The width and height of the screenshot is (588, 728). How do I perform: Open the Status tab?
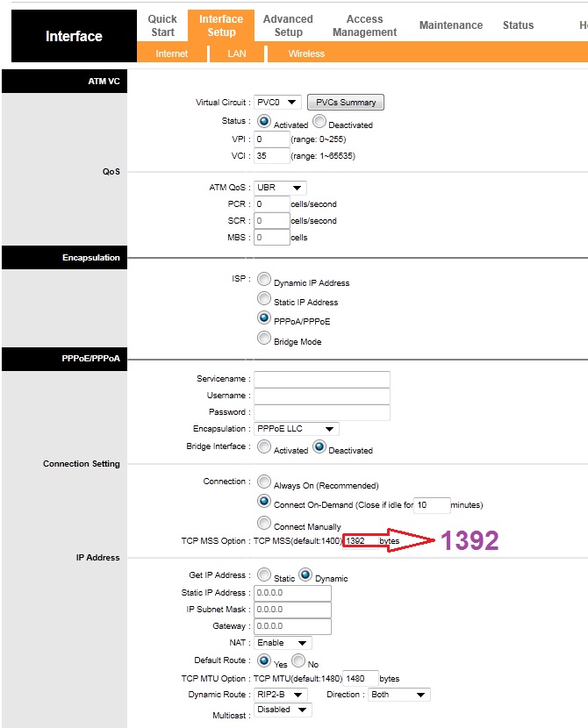pos(518,25)
